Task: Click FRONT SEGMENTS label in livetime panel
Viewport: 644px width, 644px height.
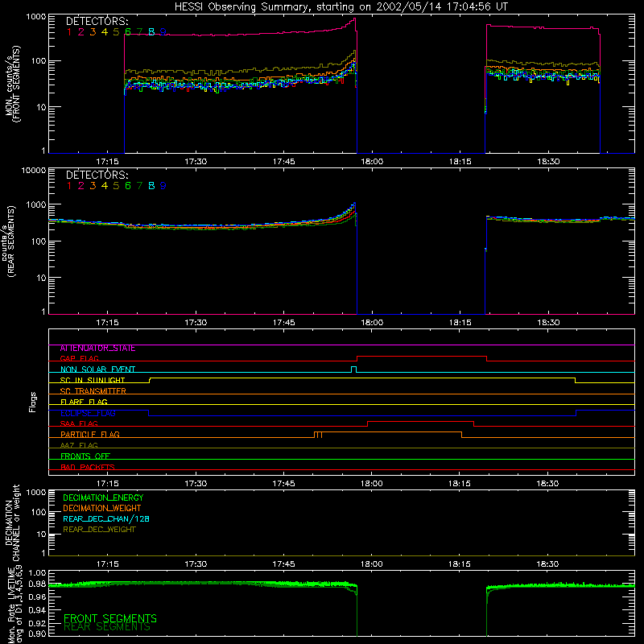Action: [x=110, y=618]
